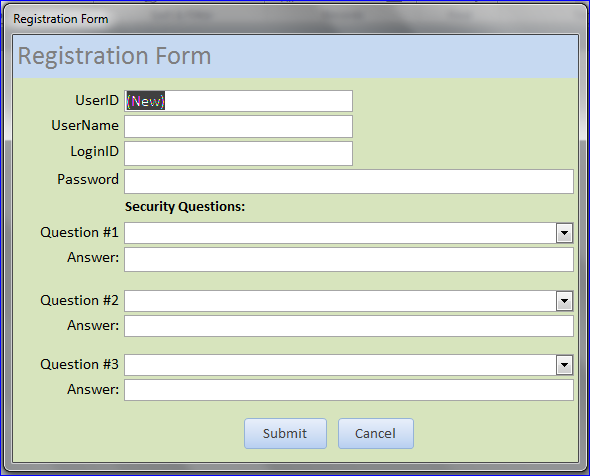Focus the UserID field showing (New)
Image resolution: width=590 pixels, height=476 pixels.
[239, 101]
